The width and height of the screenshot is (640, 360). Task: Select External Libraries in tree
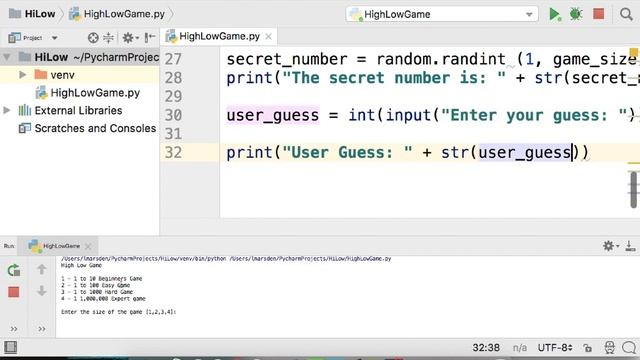(70, 110)
